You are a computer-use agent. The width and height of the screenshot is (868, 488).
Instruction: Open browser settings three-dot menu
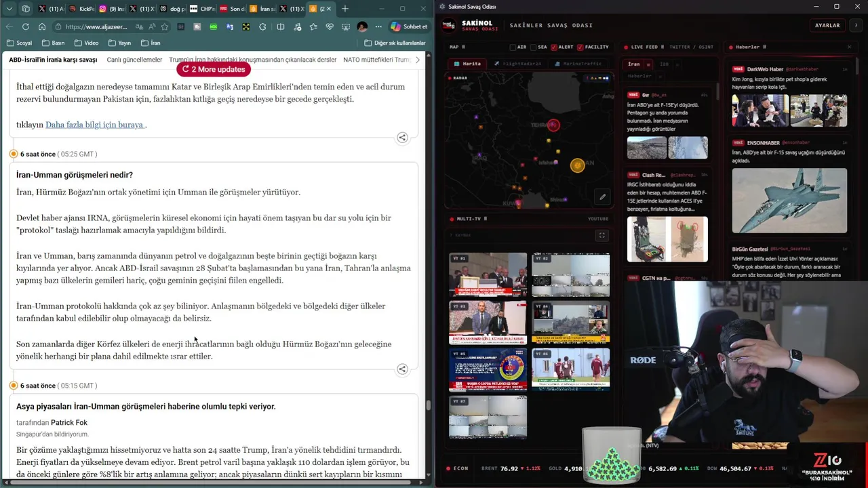(378, 26)
